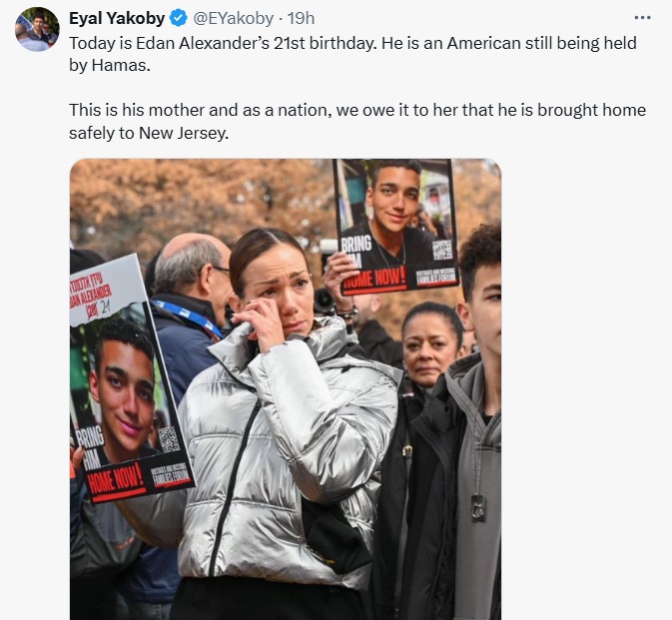Screen dimensions: 672x620
Task: Click the display name Eyal Yakoby
Action: (x=117, y=18)
